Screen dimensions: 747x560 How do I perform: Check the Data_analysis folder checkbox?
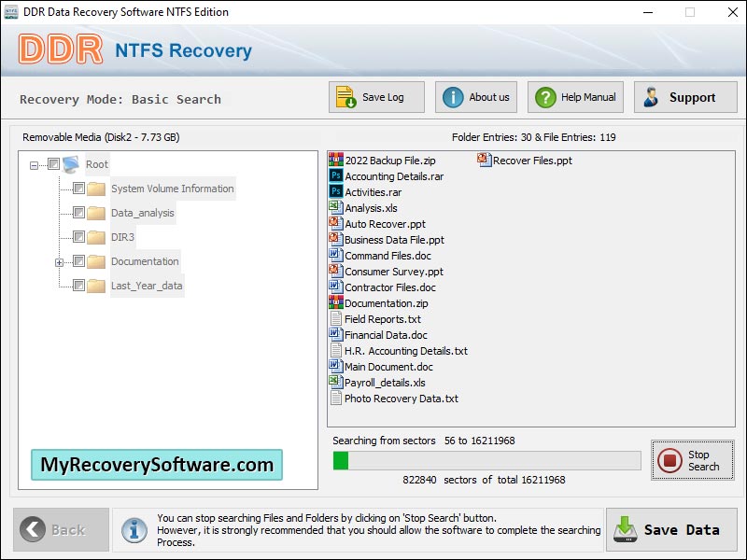pyautogui.click(x=78, y=213)
